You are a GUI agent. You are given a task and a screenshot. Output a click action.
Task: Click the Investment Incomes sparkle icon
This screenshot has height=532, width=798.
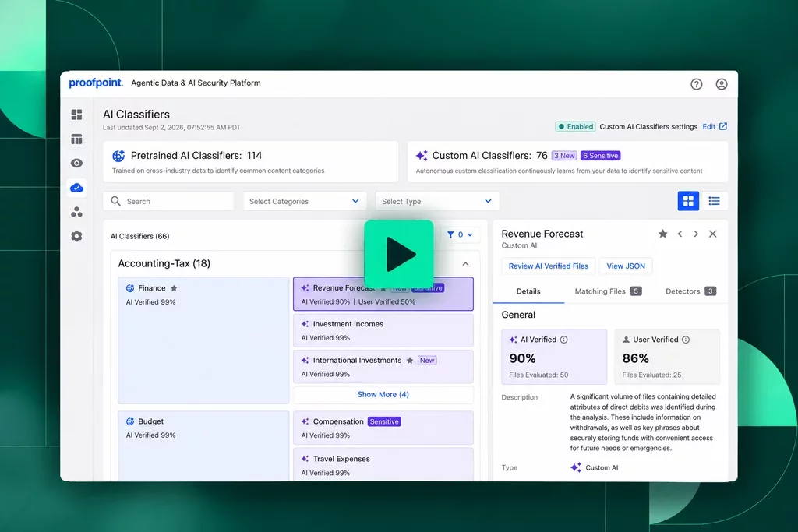(305, 324)
